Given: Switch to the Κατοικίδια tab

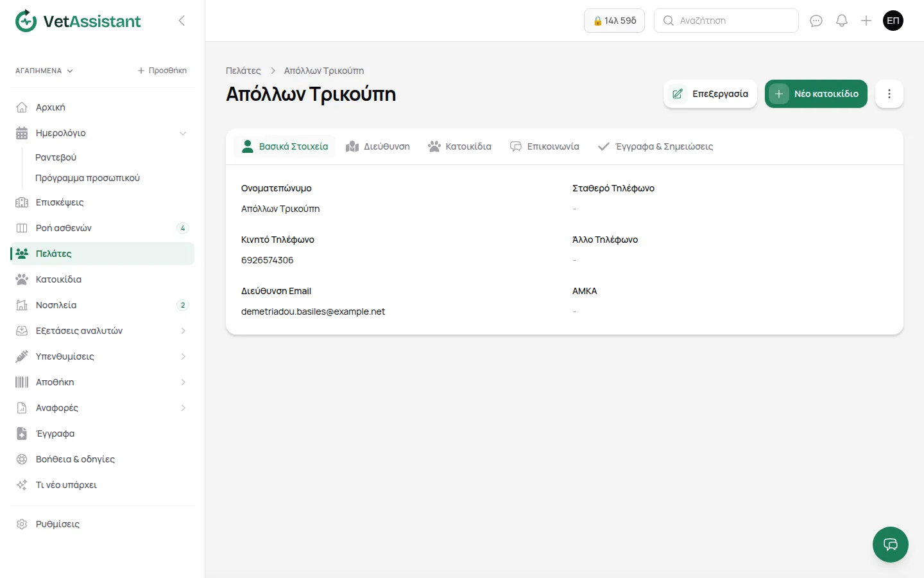Looking at the screenshot, I should coord(459,146).
